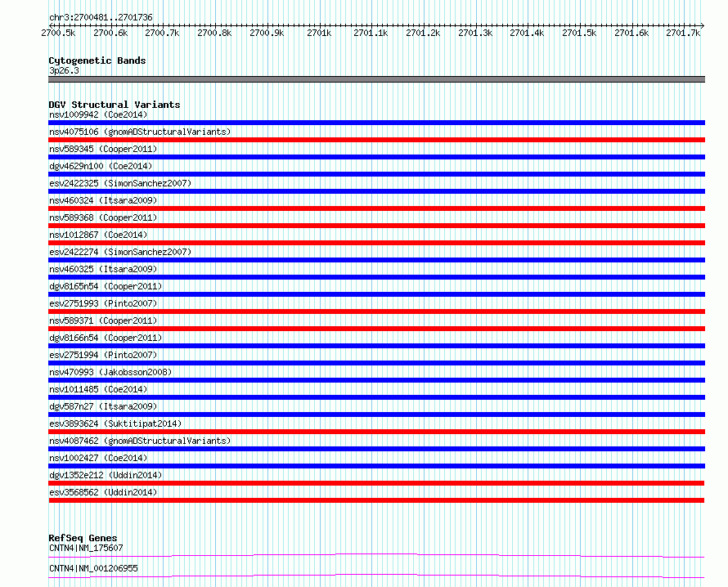The image size is (728, 587).
Task: Open esv2751994 (Pinto2007) label
Action: 103,355
